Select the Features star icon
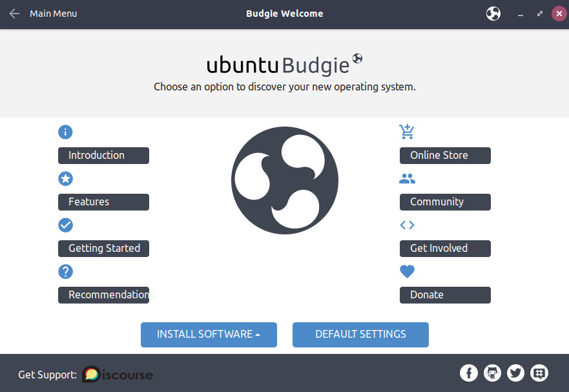 pos(65,178)
